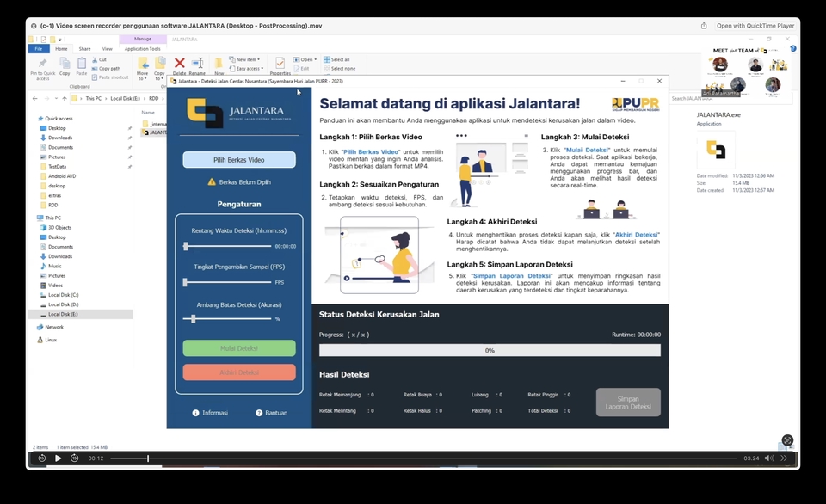Image resolution: width=826 pixels, height=504 pixels.
Task: Click Local Disk (E:) in address bar
Action: 126,99
